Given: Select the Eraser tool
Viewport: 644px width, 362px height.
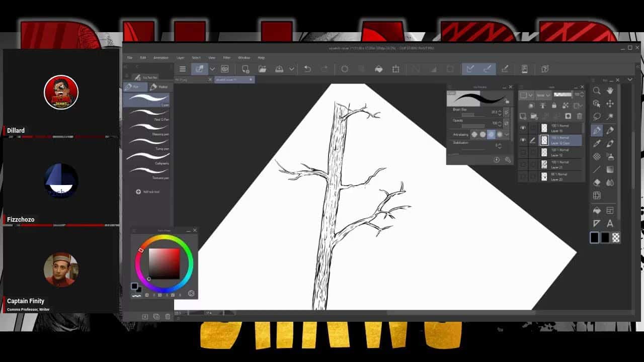Looking at the screenshot, I should pos(597,183).
